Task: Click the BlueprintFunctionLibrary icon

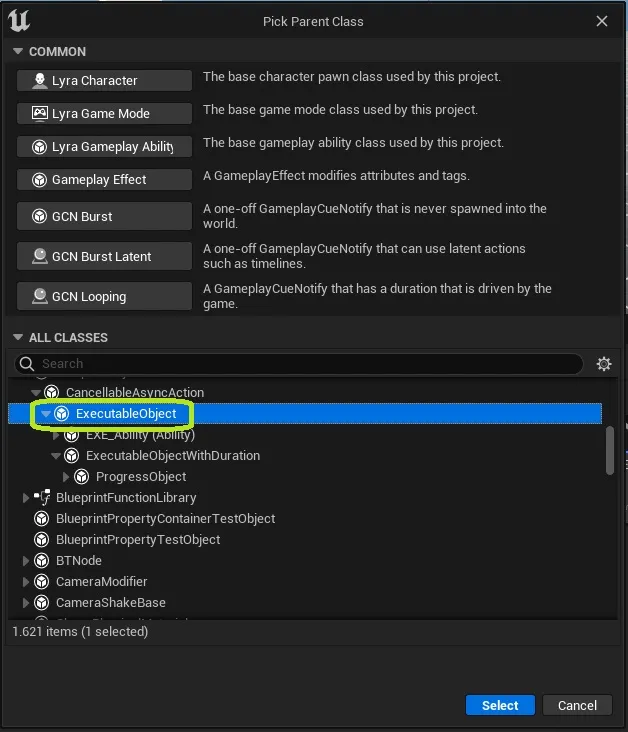Action: pos(42,498)
